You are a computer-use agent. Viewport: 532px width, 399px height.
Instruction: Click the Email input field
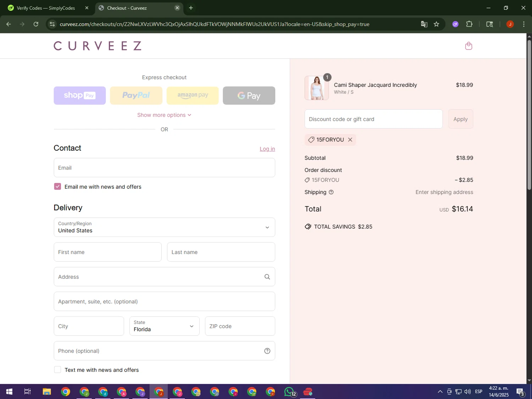(x=164, y=168)
